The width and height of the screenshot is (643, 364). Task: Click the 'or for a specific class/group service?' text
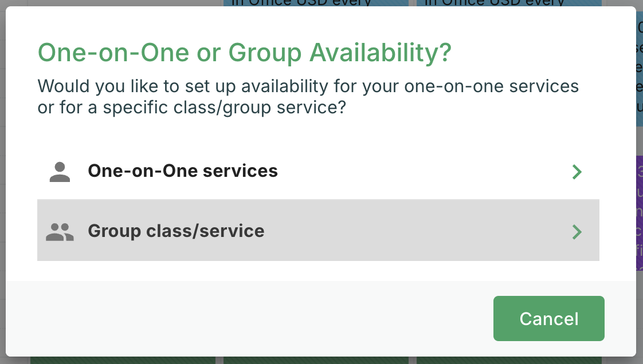tap(192, 107)
